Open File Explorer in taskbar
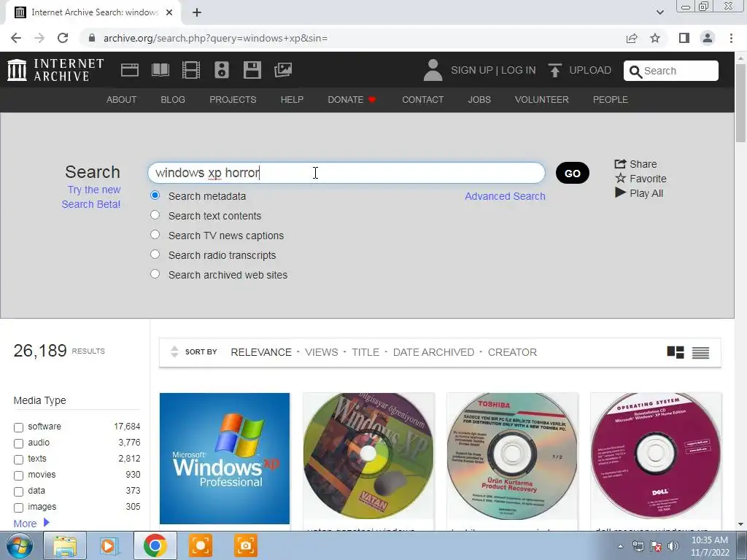The image size is (747, 560). pyautogui.click(x=65, y=546)
